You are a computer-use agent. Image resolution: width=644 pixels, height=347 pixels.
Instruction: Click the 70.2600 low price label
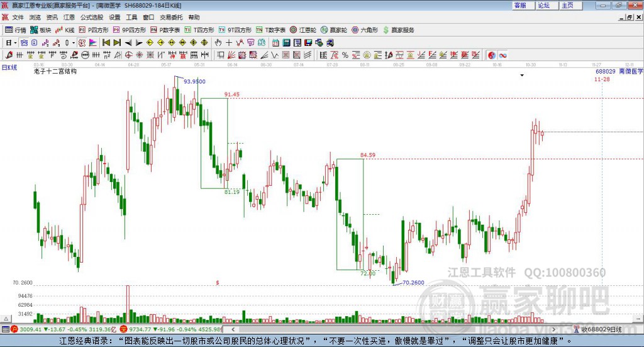point(413,283)
